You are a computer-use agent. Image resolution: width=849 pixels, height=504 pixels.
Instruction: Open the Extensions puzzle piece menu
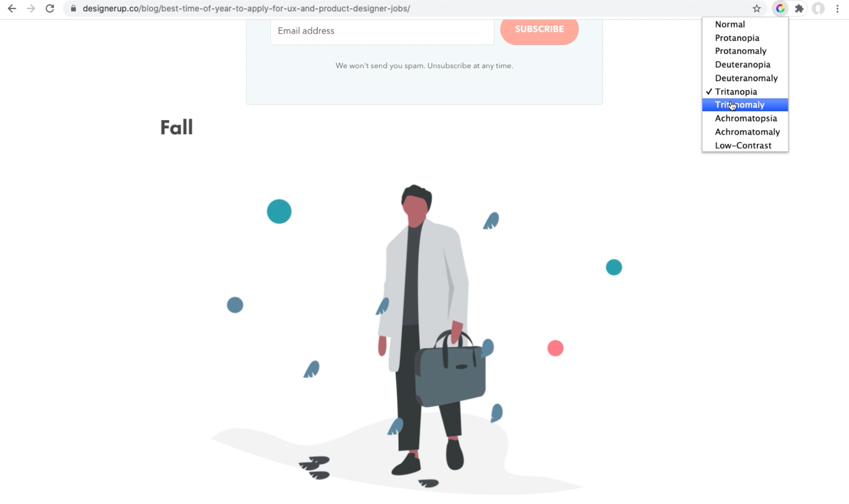click(799, 9)
